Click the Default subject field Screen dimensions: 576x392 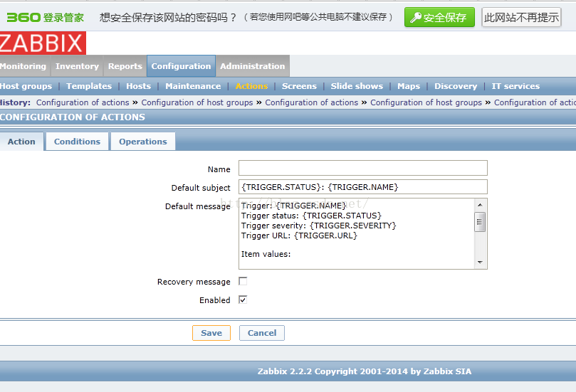coord(363,187)
